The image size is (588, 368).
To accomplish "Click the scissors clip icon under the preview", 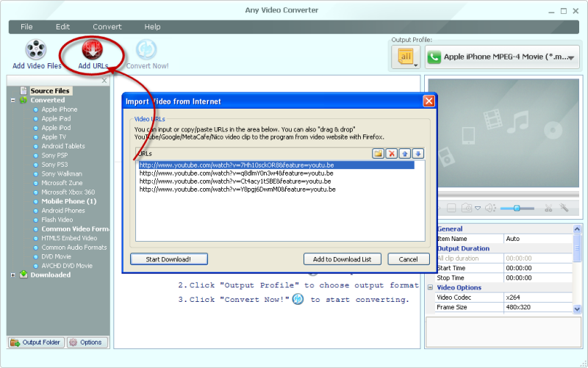I will click(x=548, y=208).
